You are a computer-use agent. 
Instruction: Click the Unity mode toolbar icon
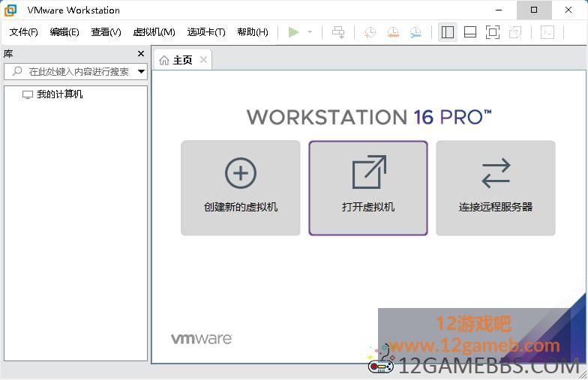(x=515, y=32)
